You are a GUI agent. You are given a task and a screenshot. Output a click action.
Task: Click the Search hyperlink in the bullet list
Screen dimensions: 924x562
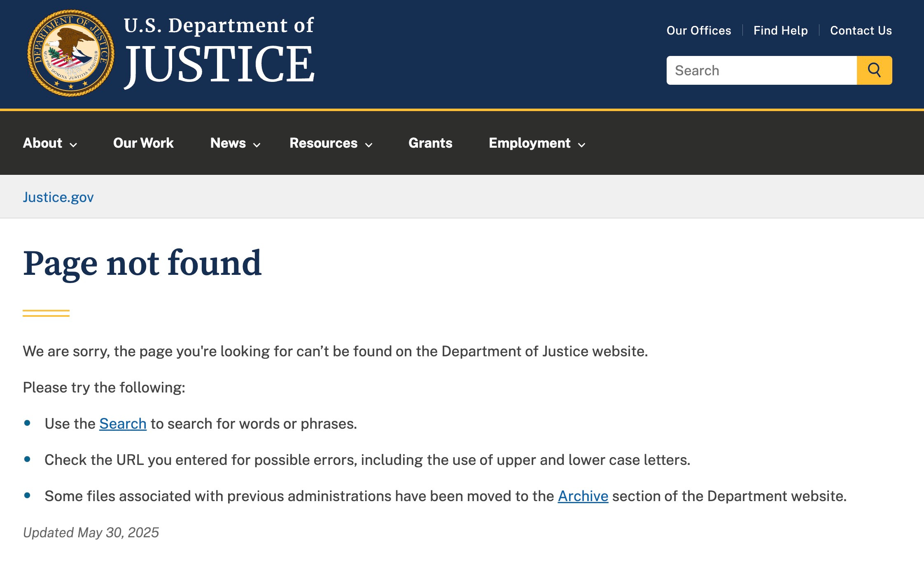pos(122,423)
